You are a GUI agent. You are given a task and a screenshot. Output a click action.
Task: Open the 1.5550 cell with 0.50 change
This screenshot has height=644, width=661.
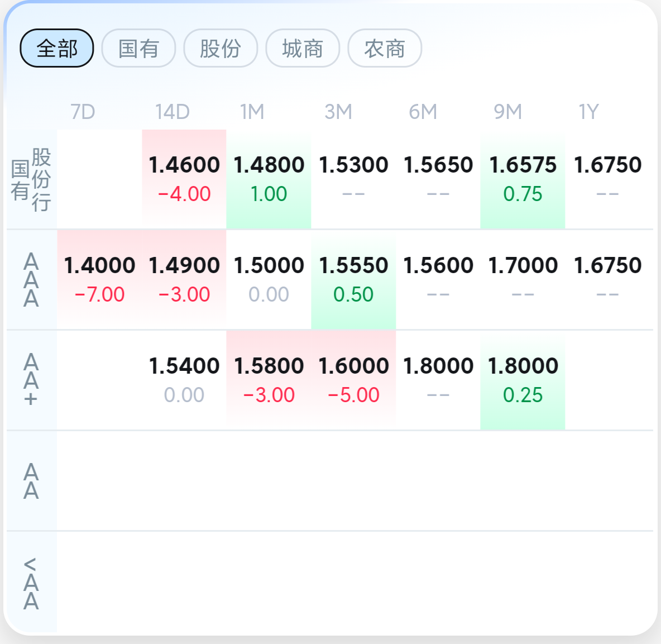point(353,280)
